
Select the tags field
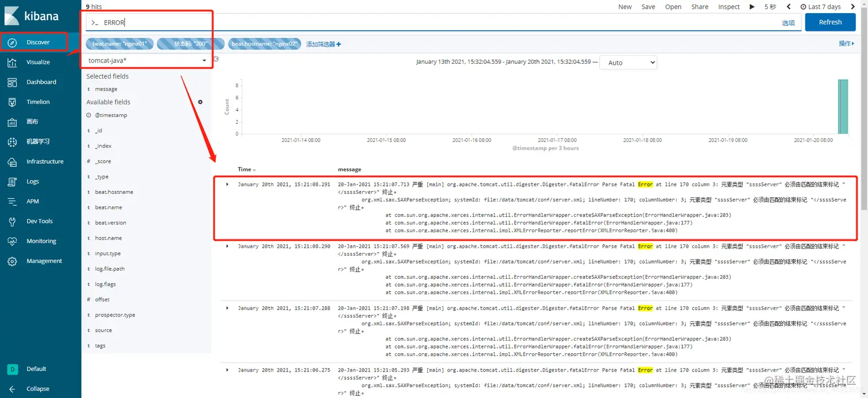point(100,346)
